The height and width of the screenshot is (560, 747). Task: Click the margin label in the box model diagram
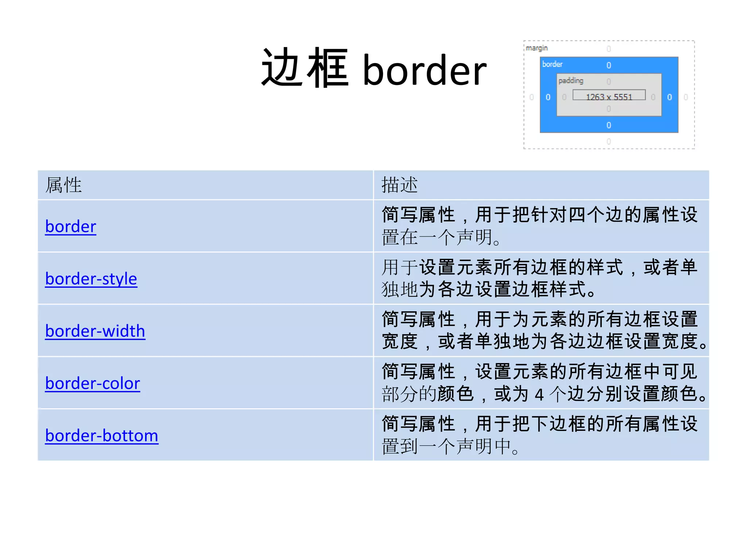[x=537, y=48]
